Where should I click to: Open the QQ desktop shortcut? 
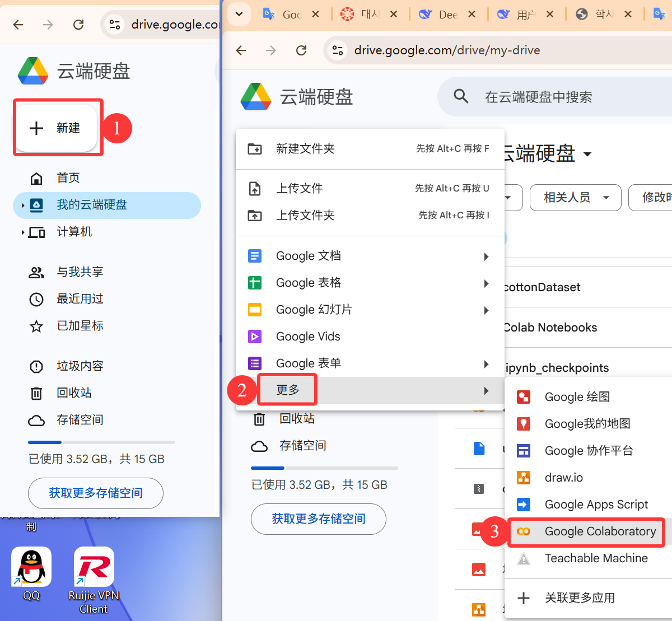(31, 574)
